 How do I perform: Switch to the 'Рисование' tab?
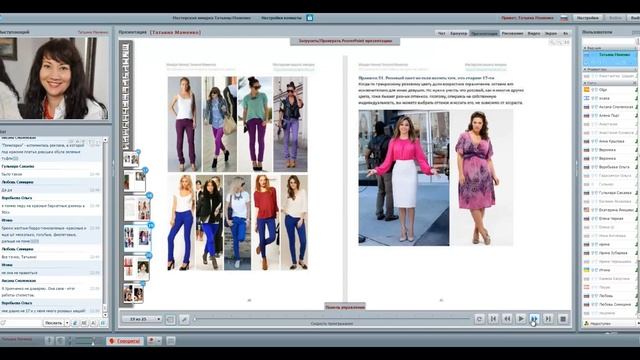tap(512, 33)
